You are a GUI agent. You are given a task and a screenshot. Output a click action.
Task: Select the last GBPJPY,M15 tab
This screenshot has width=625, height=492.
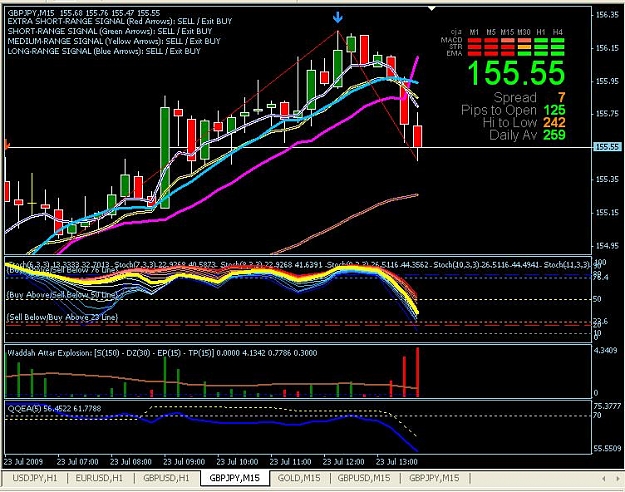pyautogui.click(x=434, y=478)
